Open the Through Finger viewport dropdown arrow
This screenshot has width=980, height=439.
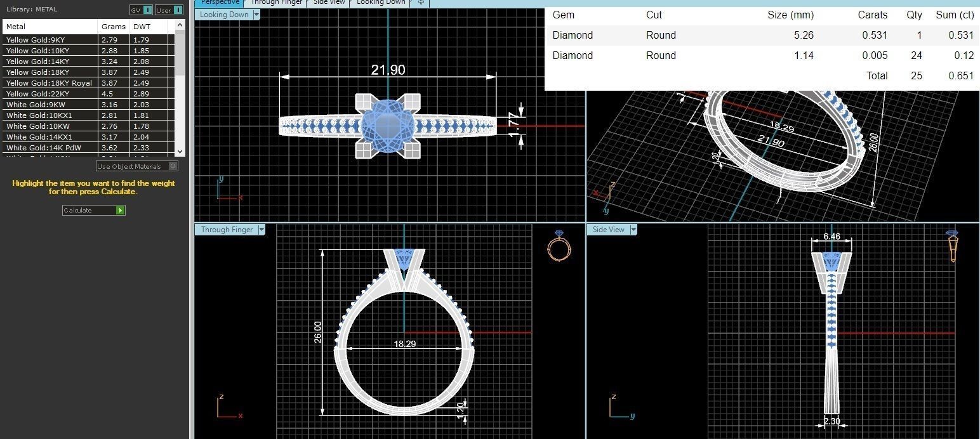tap(262, 230)
